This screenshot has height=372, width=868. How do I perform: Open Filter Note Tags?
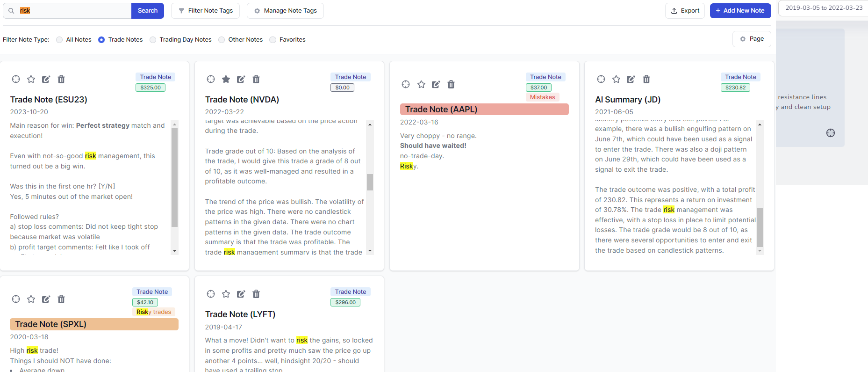click(x=206, y=11)
